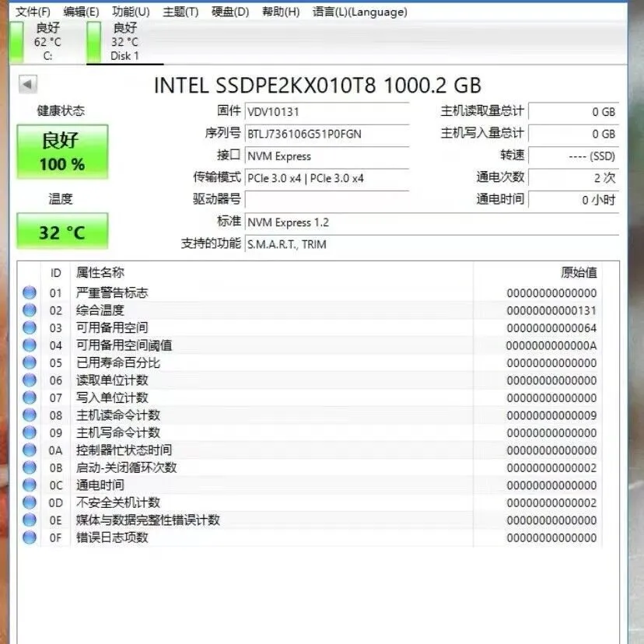The image size is (644, 644).
Task: Click the standard field NVM Express 1.2
Action: click(432, 222)
